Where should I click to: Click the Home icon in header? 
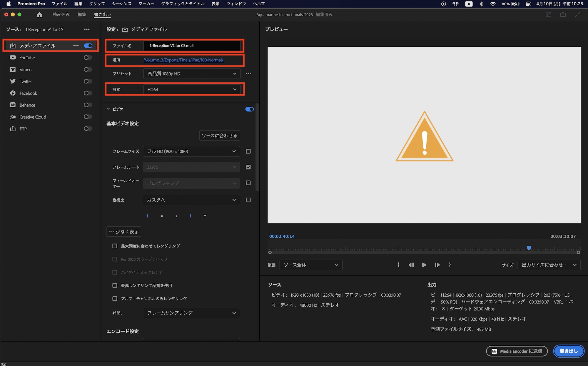[39, 15]
